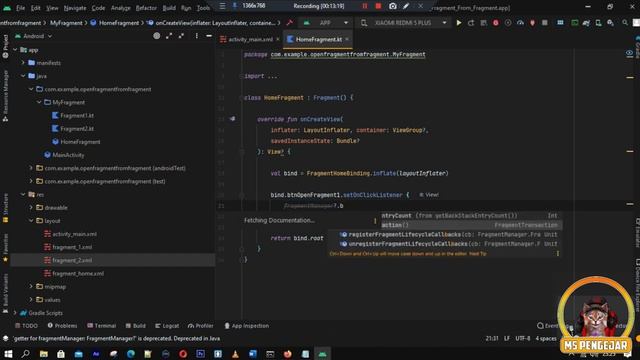Expand the mipmap folder

coord(31,287)
